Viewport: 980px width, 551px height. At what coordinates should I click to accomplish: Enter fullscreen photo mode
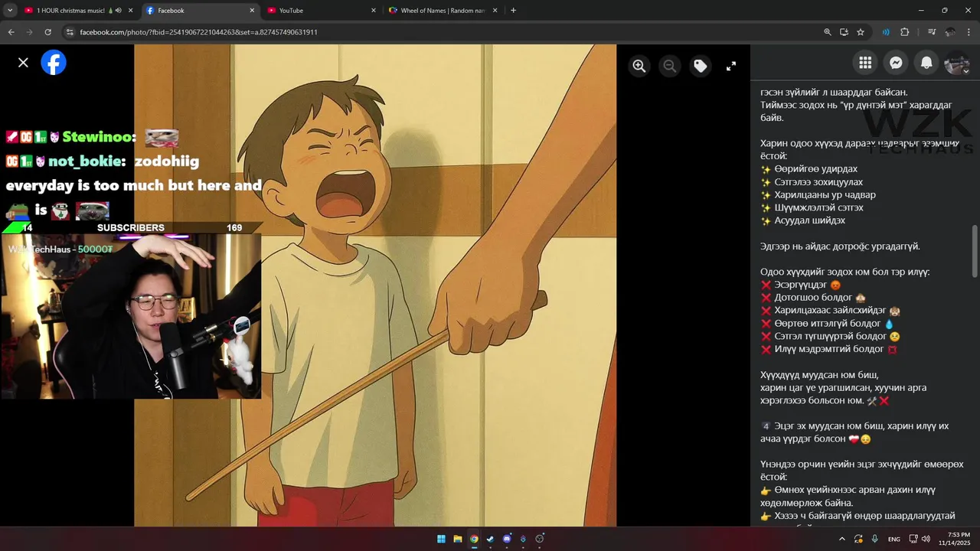click(731, 66)
